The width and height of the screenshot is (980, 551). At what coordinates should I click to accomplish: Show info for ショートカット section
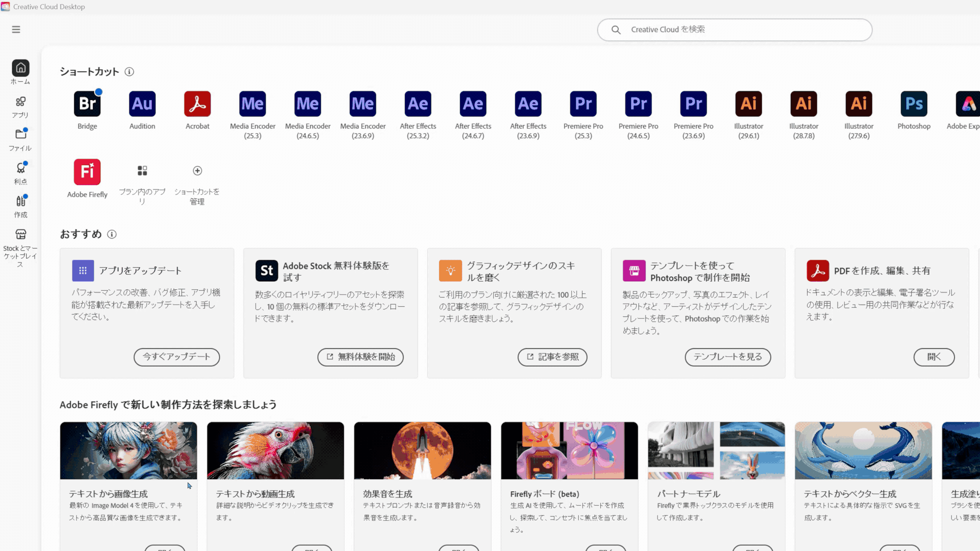[129, 72]
